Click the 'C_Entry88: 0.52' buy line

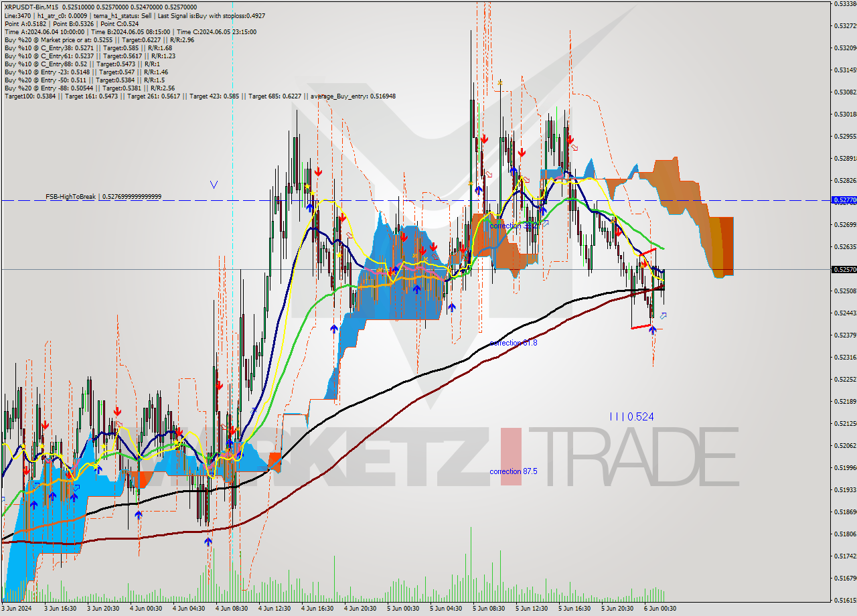81,64
